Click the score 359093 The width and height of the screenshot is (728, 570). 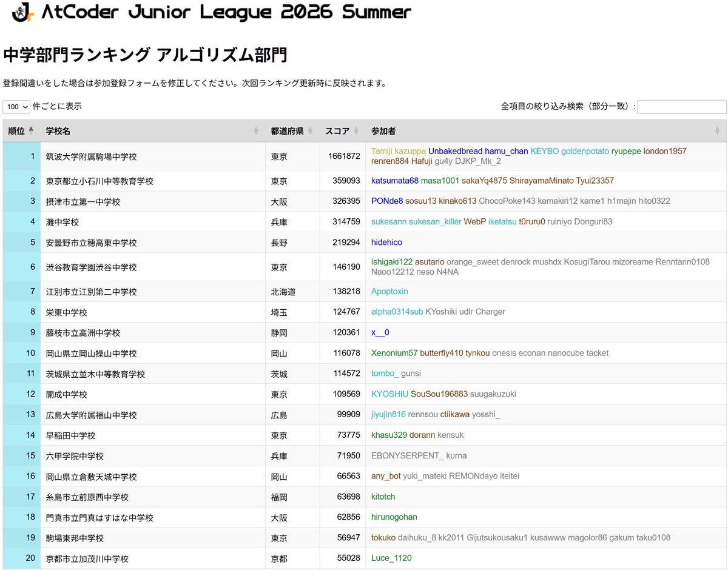(346, 181)
